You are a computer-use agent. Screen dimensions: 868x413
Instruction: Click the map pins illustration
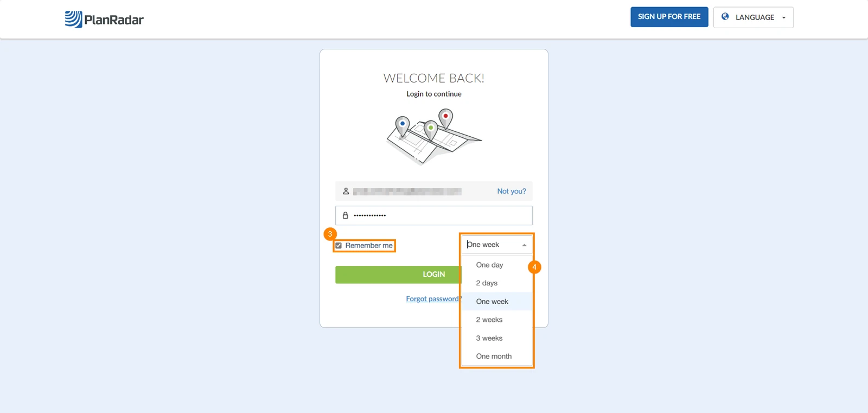tap(434, 136)
